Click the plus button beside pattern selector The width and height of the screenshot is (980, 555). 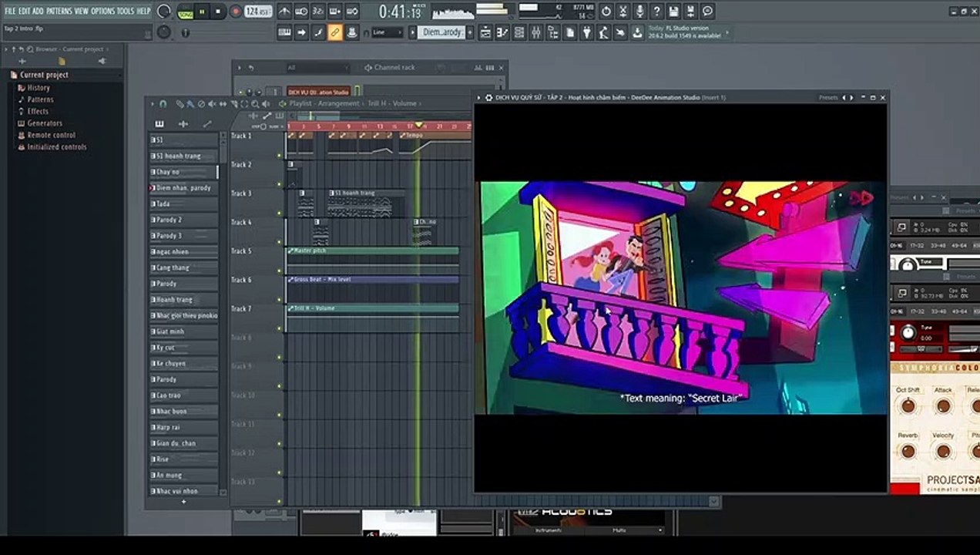(470, 32)
